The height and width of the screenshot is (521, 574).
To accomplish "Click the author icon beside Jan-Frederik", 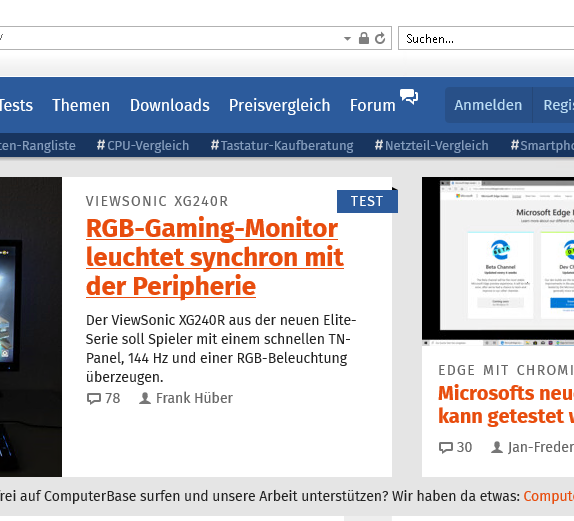I will [x=497, y=447].
